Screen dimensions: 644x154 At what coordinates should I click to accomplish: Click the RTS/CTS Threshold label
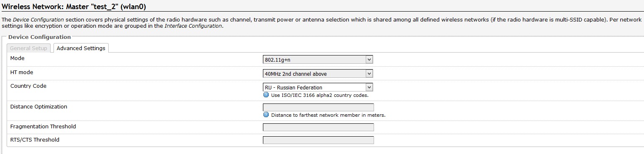[x=35, y=140]
